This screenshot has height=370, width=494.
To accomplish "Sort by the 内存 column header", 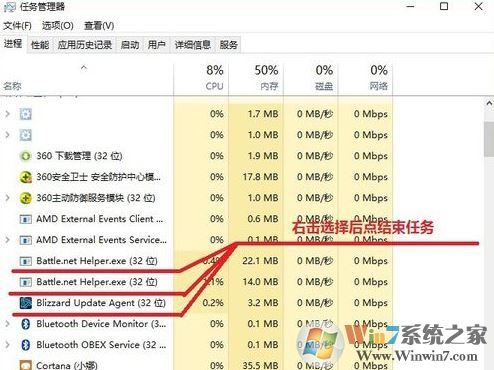I will coord(256,78).
